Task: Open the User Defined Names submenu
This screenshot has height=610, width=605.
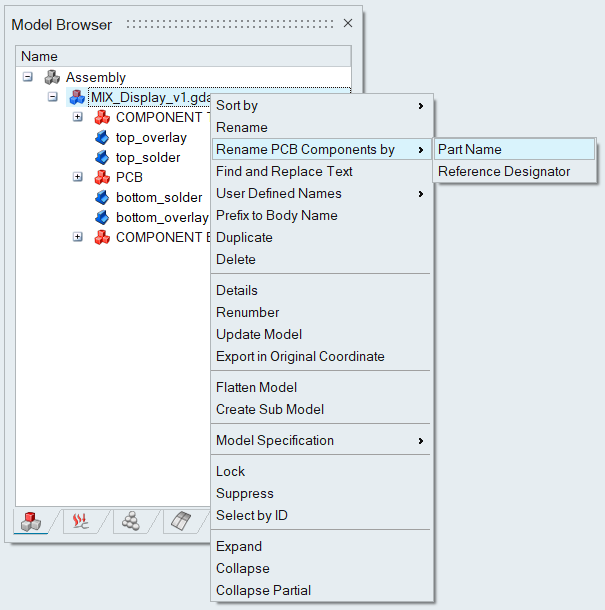Action: pyautogui.click(x=322, y=193)
